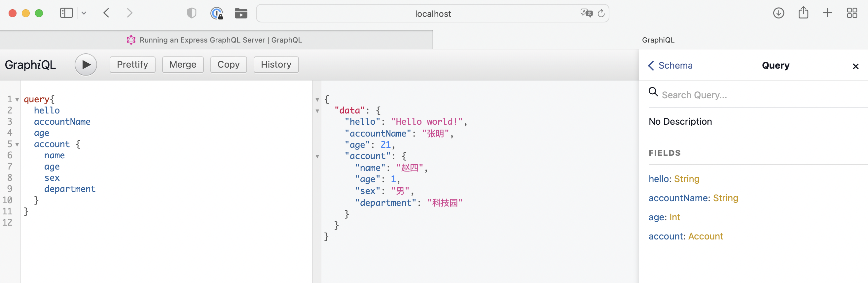Click the "赵四" name value in results
Viewport: 868px width, 283px height.
(x=410, y=168)
